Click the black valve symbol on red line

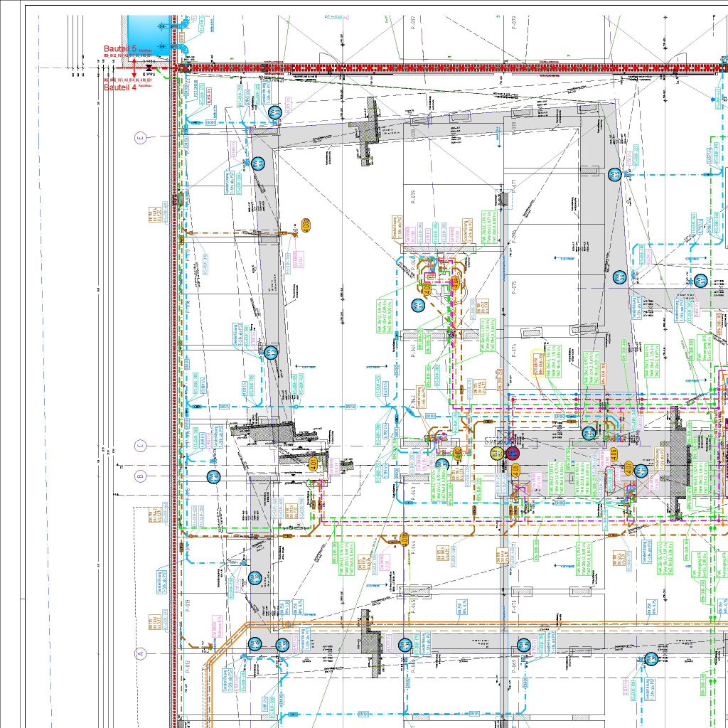(x=149, y=68)
